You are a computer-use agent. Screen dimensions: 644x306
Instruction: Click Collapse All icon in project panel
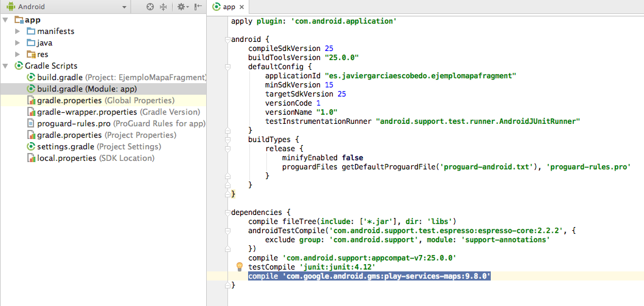coord(163,7)
